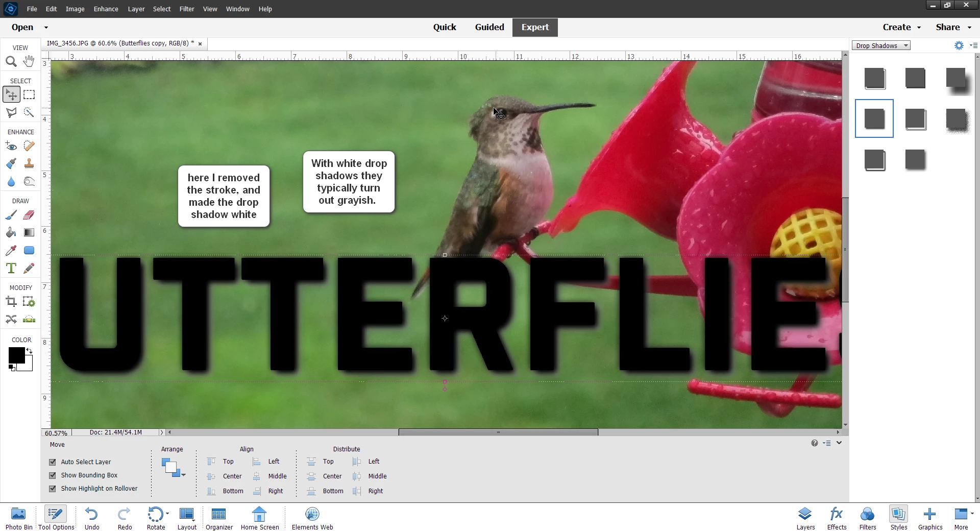Toggle the Styles panel
Viewport: 980px width, 531px height.
point(899,518)
